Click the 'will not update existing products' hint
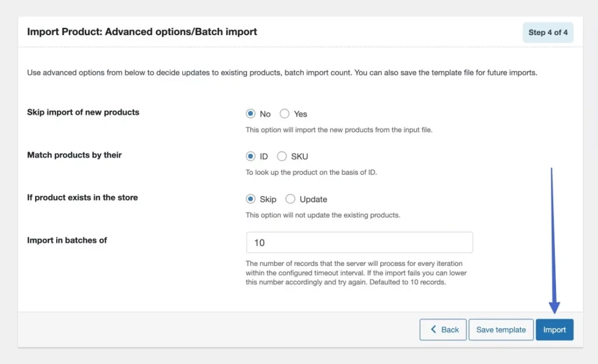 [322, 215]
